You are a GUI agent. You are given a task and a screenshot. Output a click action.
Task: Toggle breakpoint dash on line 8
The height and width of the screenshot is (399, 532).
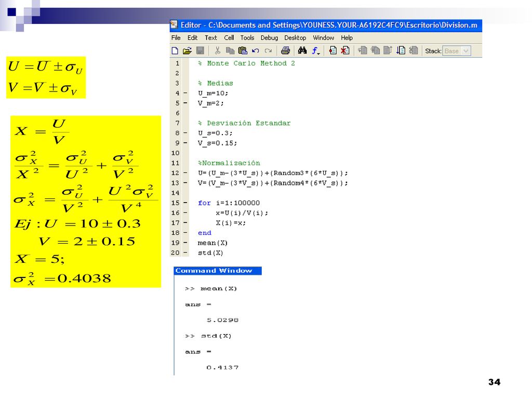click(185, 133)
